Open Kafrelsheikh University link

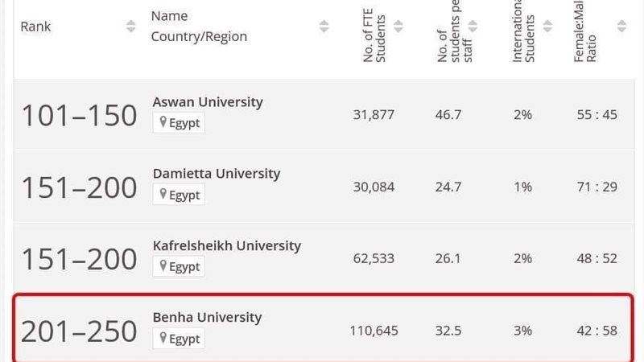(227, 245)
